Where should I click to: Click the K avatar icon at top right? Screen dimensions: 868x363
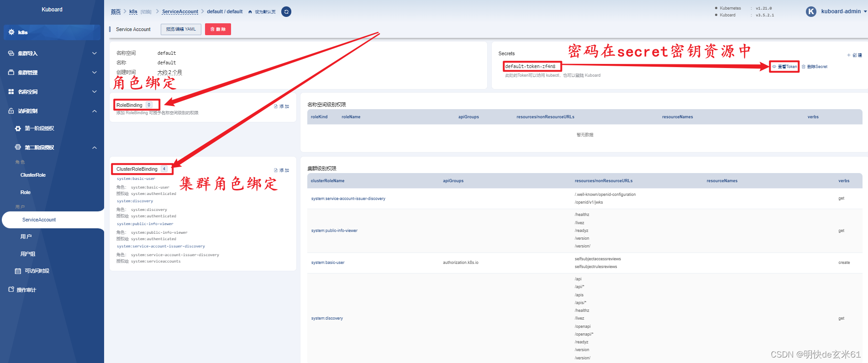click(811, 12)
